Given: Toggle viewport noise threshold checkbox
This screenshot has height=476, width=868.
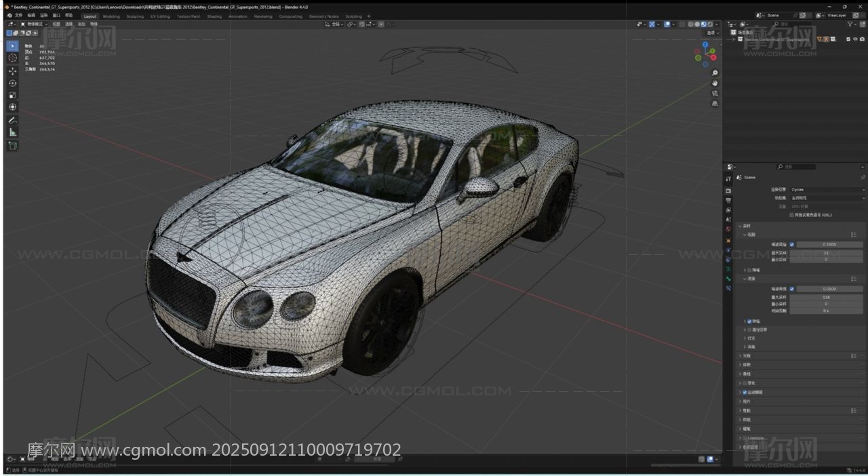Looking at the screenshot, I should [x=791, y=244].
